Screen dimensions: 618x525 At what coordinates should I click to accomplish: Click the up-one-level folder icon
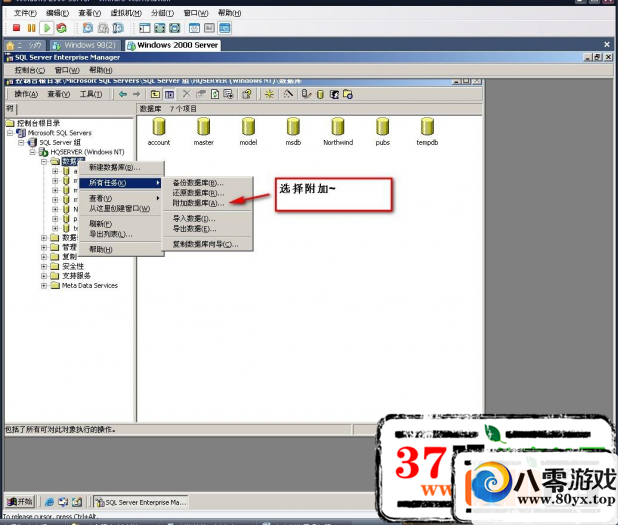(156, 94)
